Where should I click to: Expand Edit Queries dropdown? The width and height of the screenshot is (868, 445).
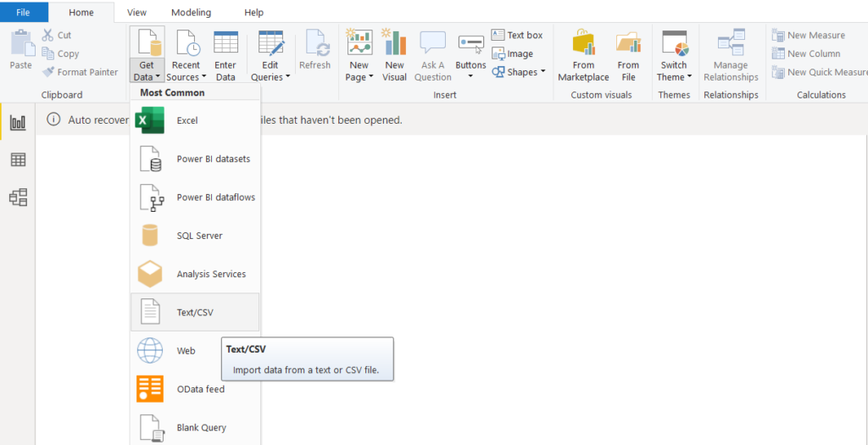click(288, 77)
